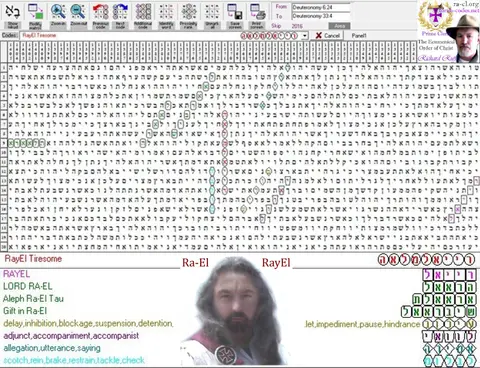Click the grey Apply button
Screen dimensions: 480x368
pyautogui.click(x=339, y=26)
